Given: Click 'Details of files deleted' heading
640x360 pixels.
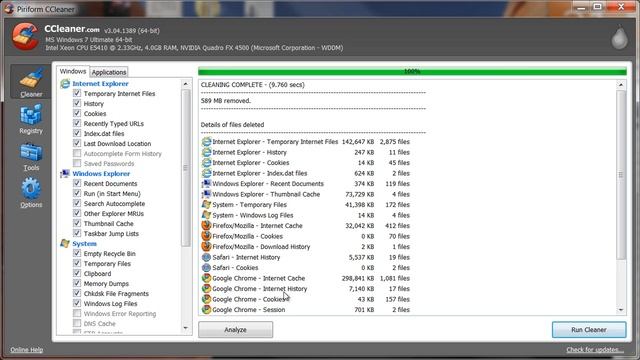Looking at the screenshot, I should pos(232,125).
